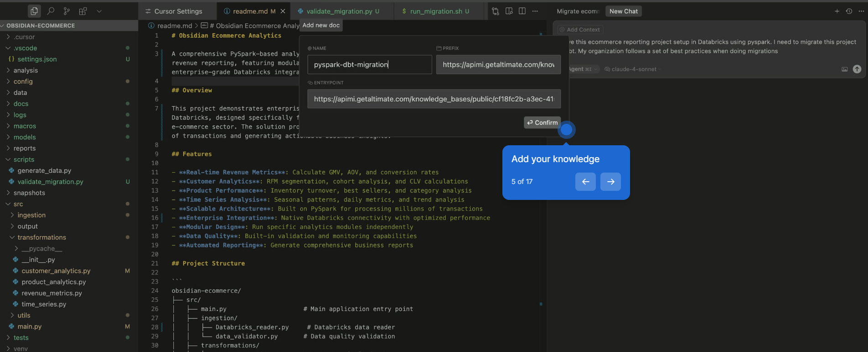Expand the output folder

pos(68,226)
